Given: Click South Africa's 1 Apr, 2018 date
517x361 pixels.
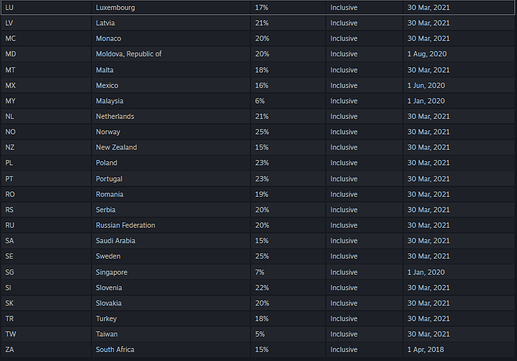Looking at the screenshot, I should click(x=426, y=349).
